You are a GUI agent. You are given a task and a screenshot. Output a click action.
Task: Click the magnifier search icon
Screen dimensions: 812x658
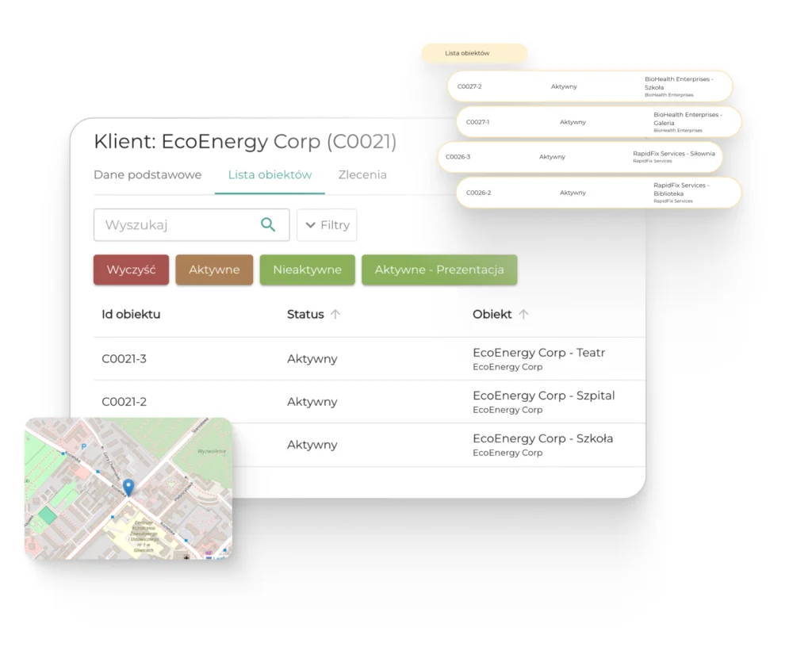[268, 224]
